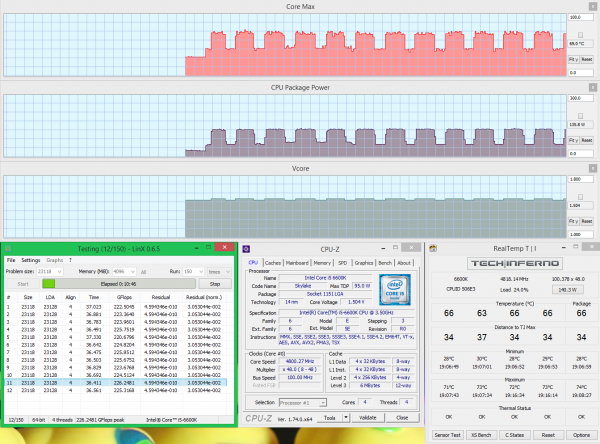This screenshot has height=444, width=600.
Task: Click the CPU-Z app icon in title bar
Action: point(246,249)
